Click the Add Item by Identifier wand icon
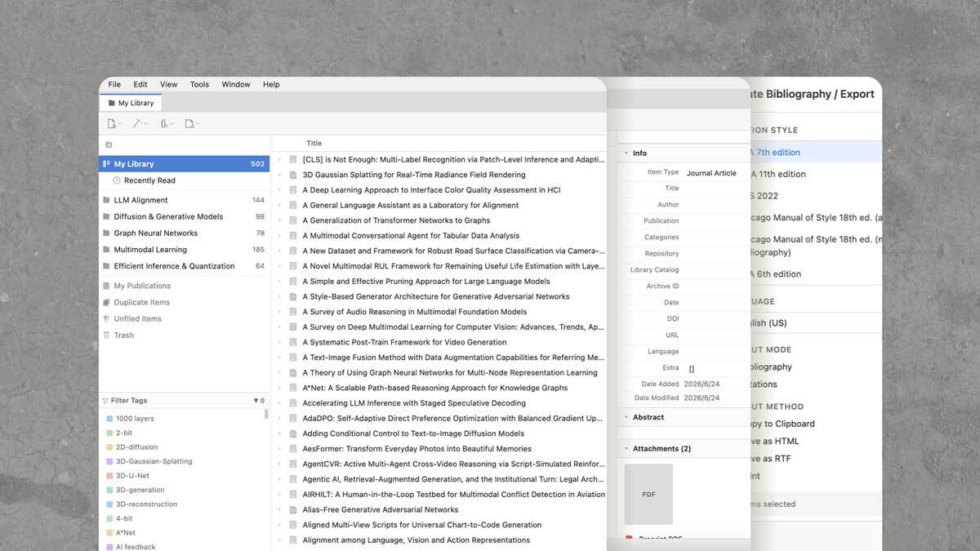The image size is (980, 551). pyautogui.click(x=140, y=124)
